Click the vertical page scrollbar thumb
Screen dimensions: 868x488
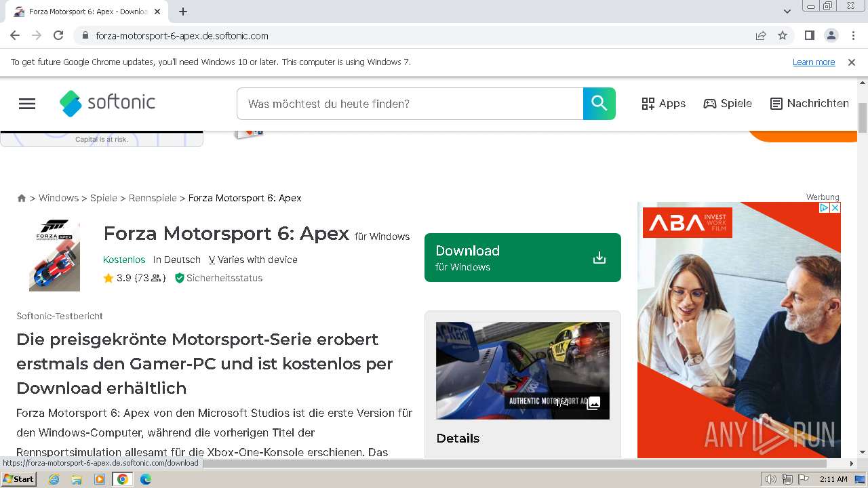(863, 119)
